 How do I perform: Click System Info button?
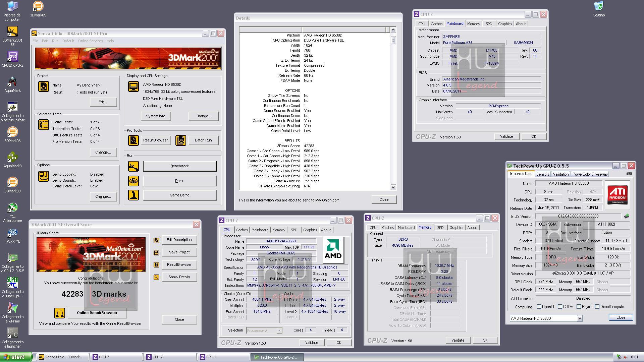point(156,116)
